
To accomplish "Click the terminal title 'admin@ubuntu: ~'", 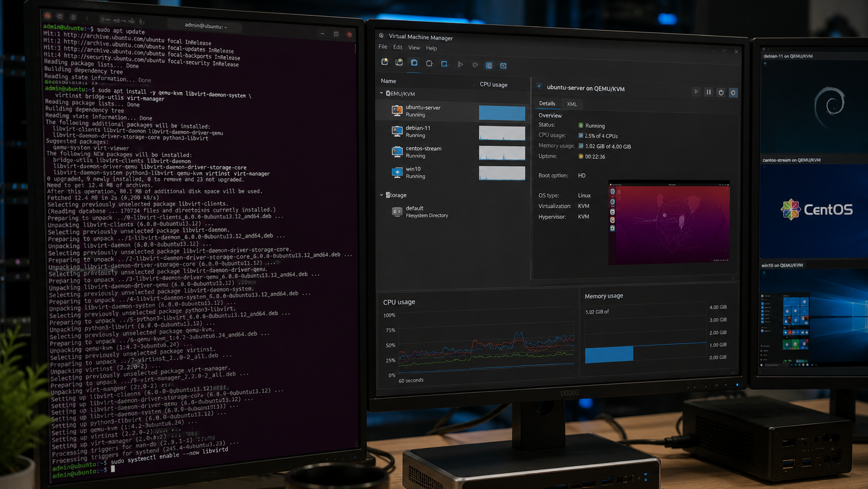I will click(x=206, y=26).
